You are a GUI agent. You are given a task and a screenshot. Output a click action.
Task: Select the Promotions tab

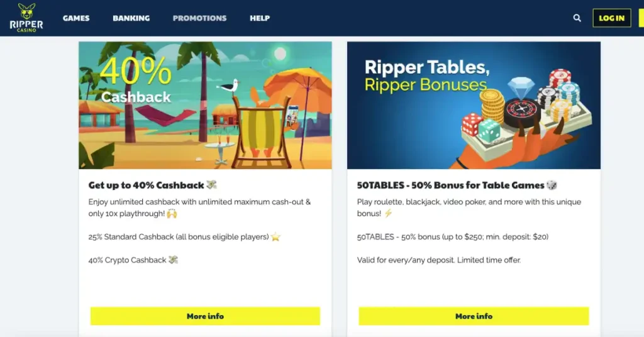click(x=199, y=18)
